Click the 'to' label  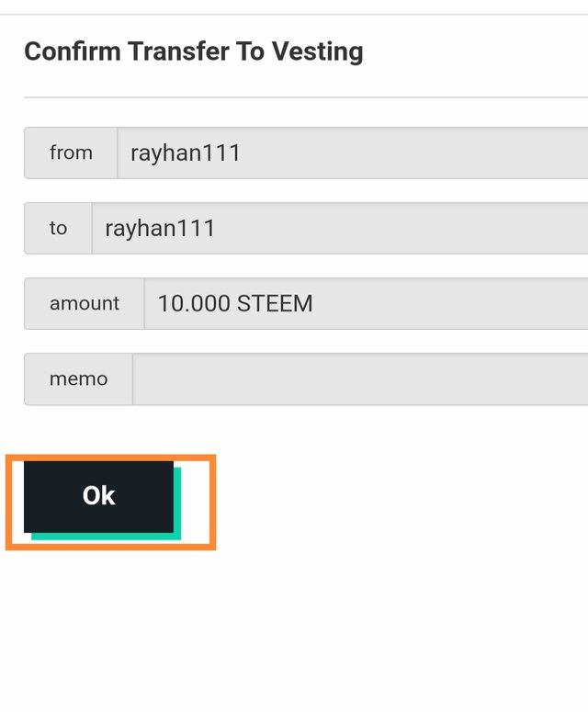click(x=58, y=229)
